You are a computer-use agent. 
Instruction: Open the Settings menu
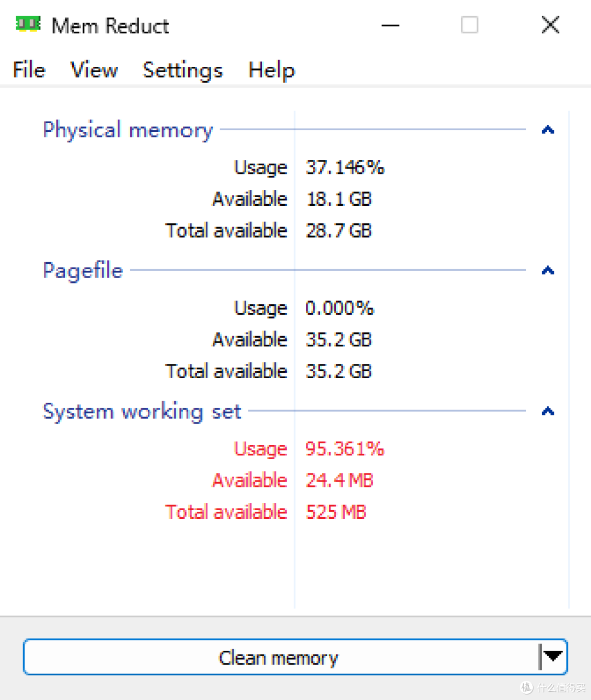tap(183, 70)
